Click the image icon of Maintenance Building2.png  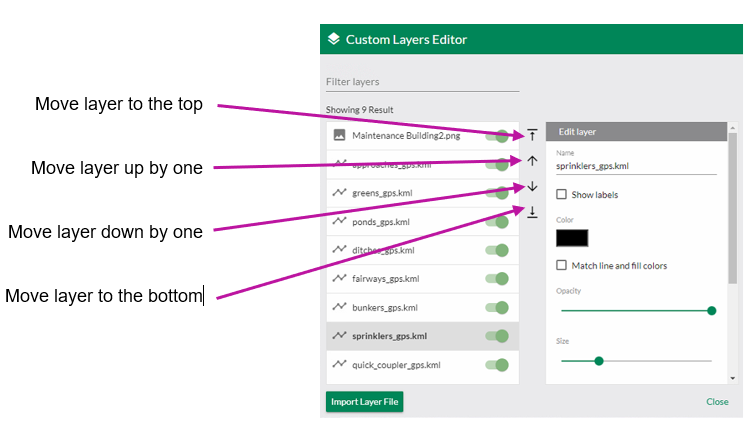pyautogui.click(x=339, y=135)
